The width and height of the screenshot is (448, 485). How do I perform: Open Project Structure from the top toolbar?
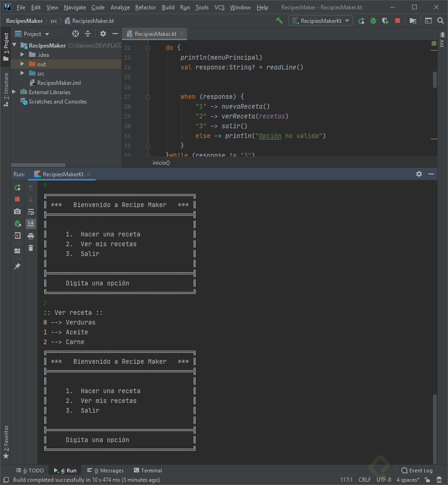[413, 21]
